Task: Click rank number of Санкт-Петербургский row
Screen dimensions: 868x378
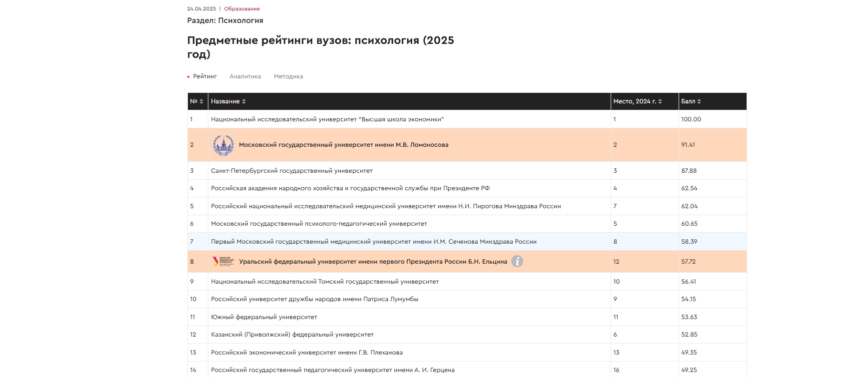Action: pos(191,171)
